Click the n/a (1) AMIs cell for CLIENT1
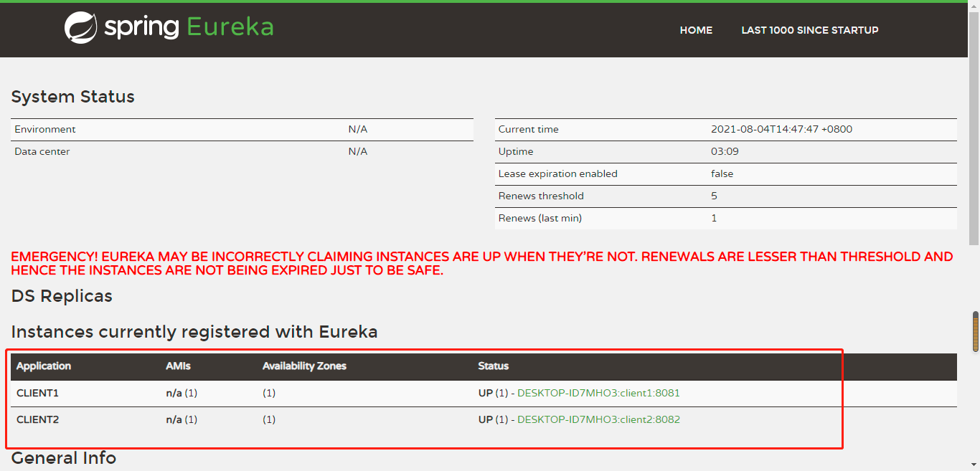Screen dimensions: 980x471 coord(182,393)
